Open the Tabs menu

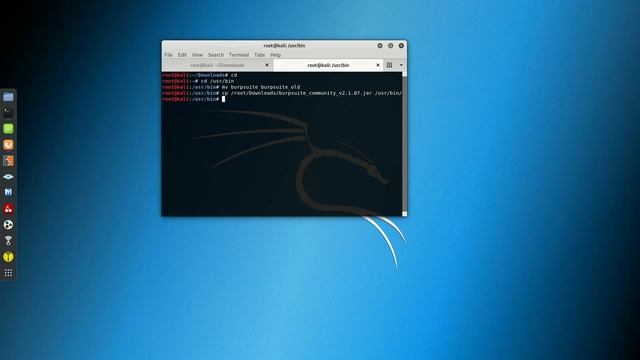point(260,55)
